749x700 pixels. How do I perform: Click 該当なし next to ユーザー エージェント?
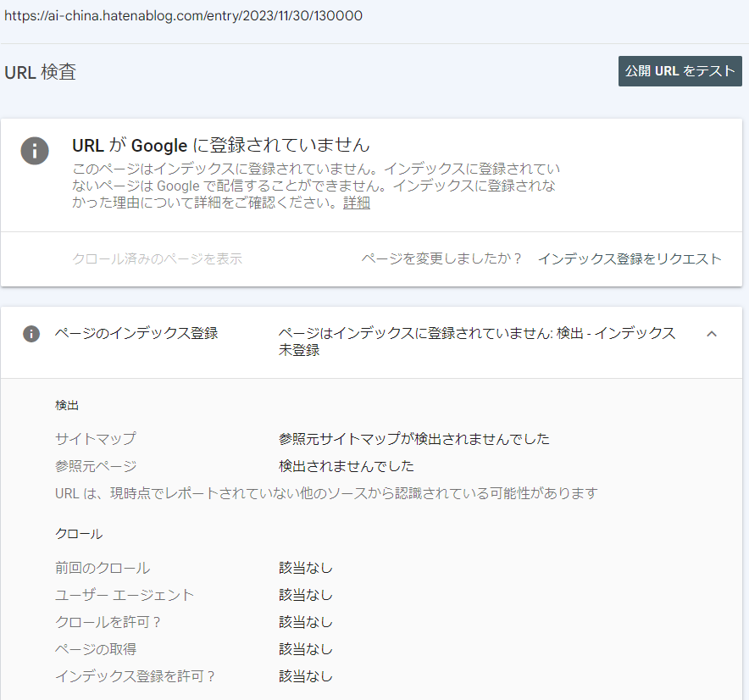(x=306, y=595)
